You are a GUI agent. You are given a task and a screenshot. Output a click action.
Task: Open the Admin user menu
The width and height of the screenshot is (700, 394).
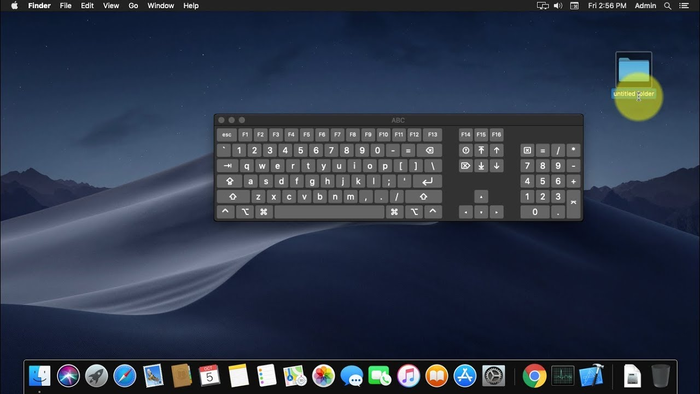[x=645, y=6]
